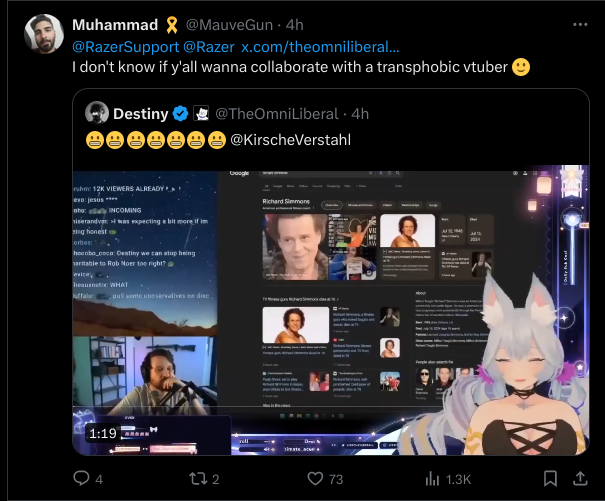Open Muhammad's profile picture
The height and width of the screenshot is (501, 605).
pyautogui.click(x=44, y=34)
